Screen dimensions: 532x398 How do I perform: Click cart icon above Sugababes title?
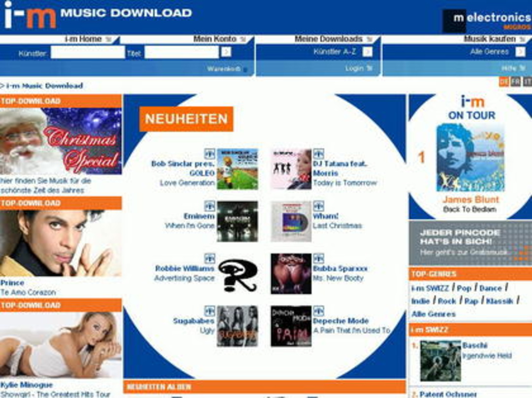coord(209,311)
